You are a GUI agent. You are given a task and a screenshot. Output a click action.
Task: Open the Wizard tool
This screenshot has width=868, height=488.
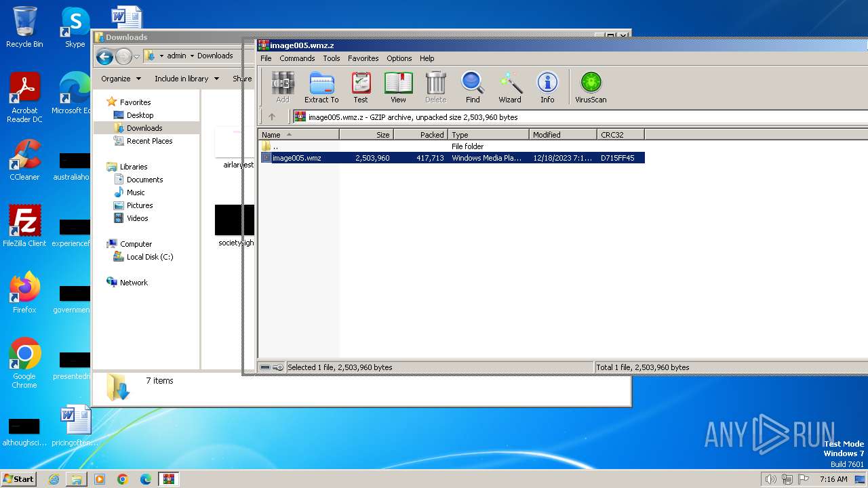510,87
